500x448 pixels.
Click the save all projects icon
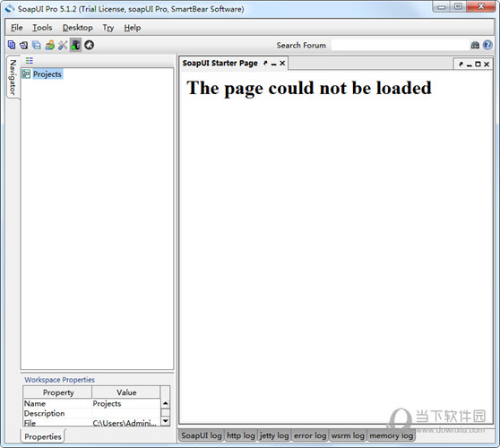pos(37,45)
